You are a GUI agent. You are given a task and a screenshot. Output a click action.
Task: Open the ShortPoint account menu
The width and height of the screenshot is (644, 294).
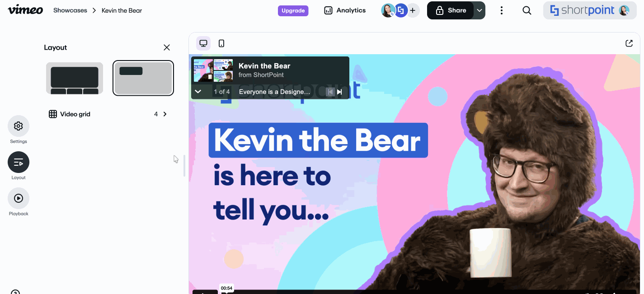pyautogui.click(x=589, y=10)
